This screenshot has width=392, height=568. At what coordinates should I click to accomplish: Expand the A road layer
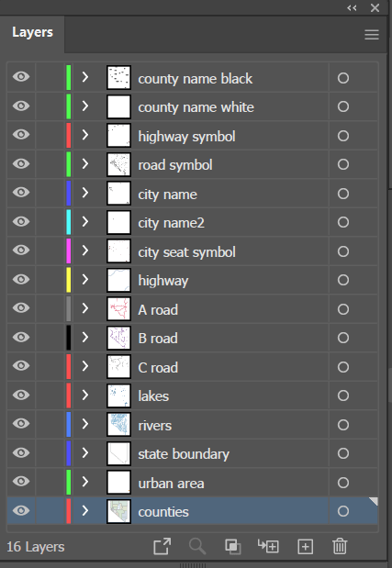(85, 308)
